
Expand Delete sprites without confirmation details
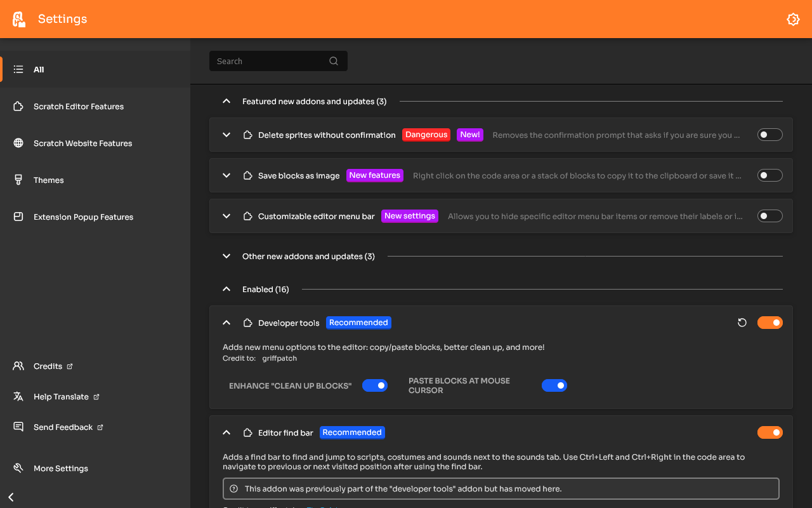pyautogui.click(x=226, y=135)
